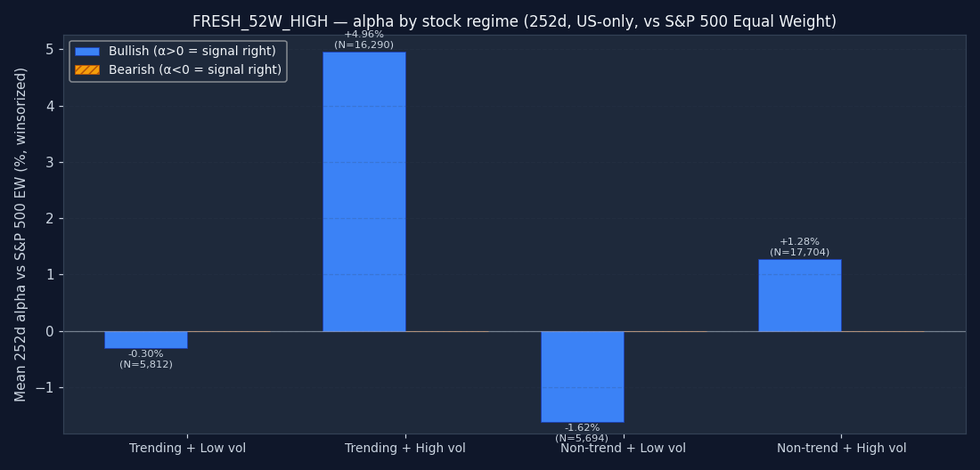Select the Bullish legend label text
This screenshot has height=470, width=980.
coord(192,52)
